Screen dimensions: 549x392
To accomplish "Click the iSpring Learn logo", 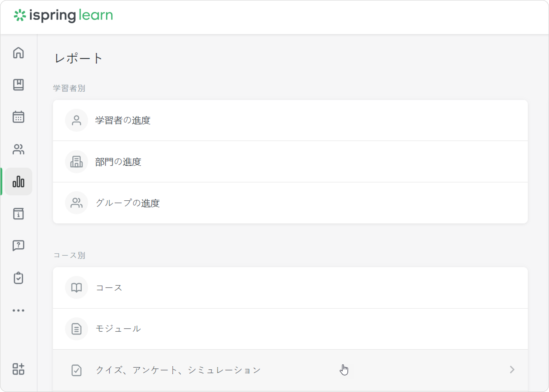I will 63,15.
